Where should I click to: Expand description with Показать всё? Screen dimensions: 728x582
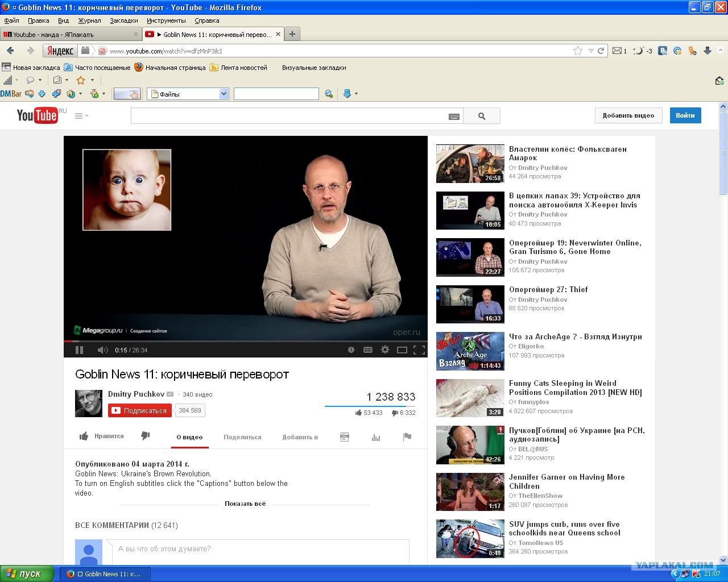[x=245, y=504]
